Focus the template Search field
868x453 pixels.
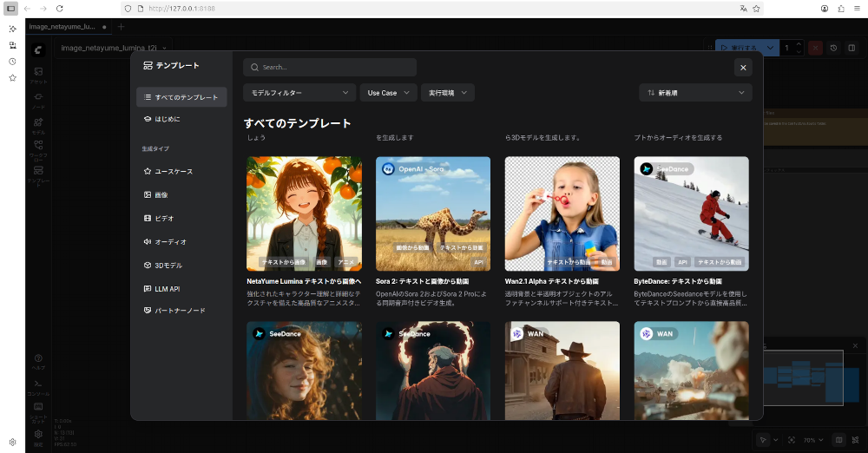tap(330, 67)
